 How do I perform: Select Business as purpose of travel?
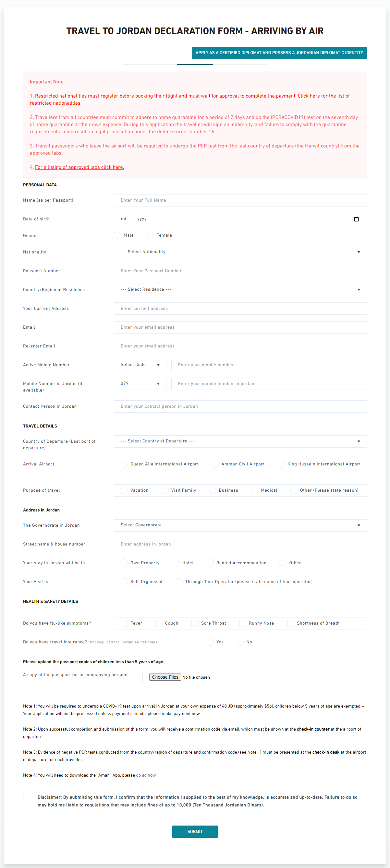213,490
